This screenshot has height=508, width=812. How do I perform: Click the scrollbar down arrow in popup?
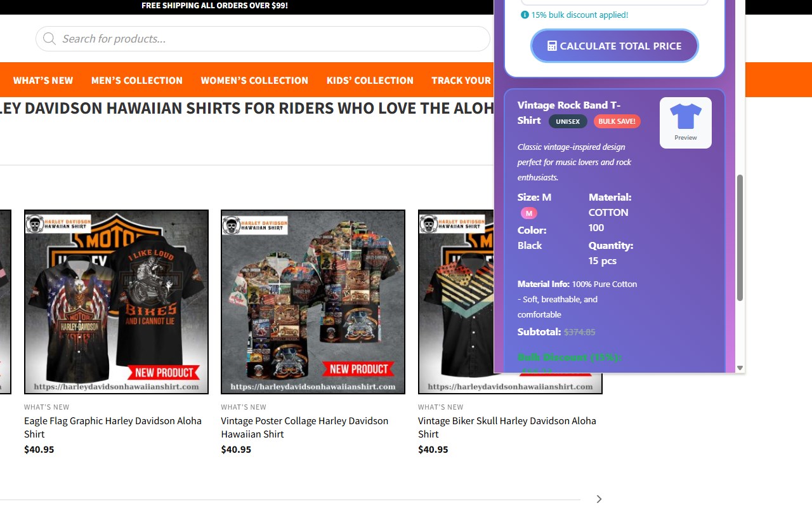coord(740,368)
